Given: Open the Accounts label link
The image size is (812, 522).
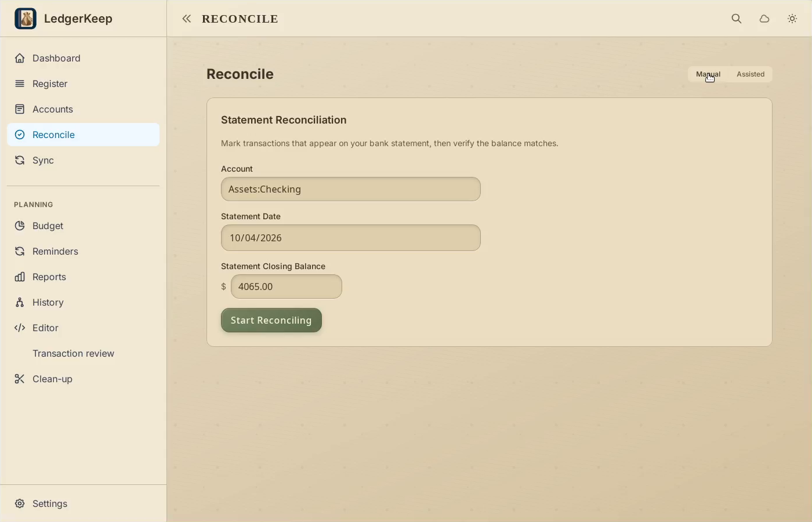Looking at the screenshot, I should click(x=53, y=109).
